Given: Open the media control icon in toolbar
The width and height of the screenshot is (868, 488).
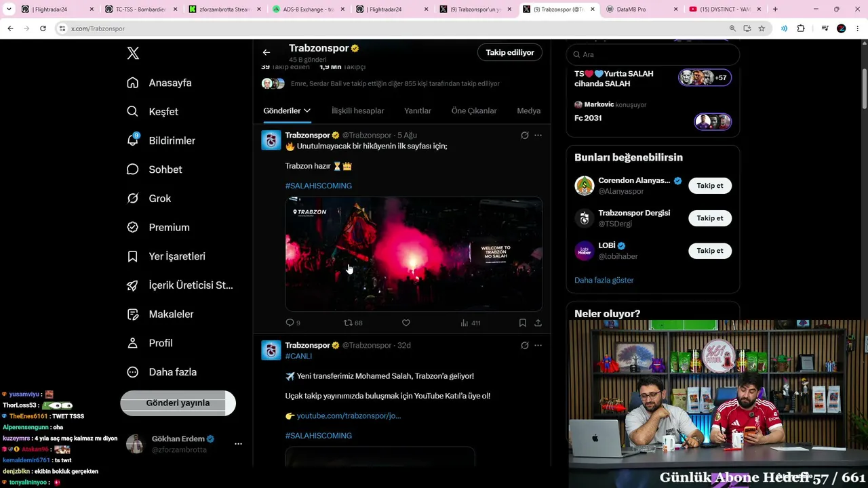Looking at the screenshot, I should 825,28.
